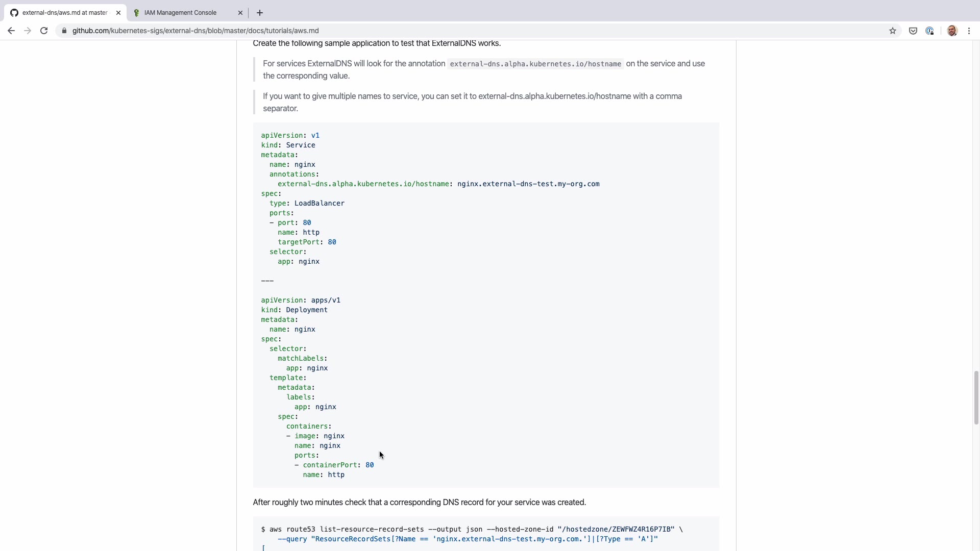
Task: Close the external-dns/aws.md tab
Action: [118, 13]
